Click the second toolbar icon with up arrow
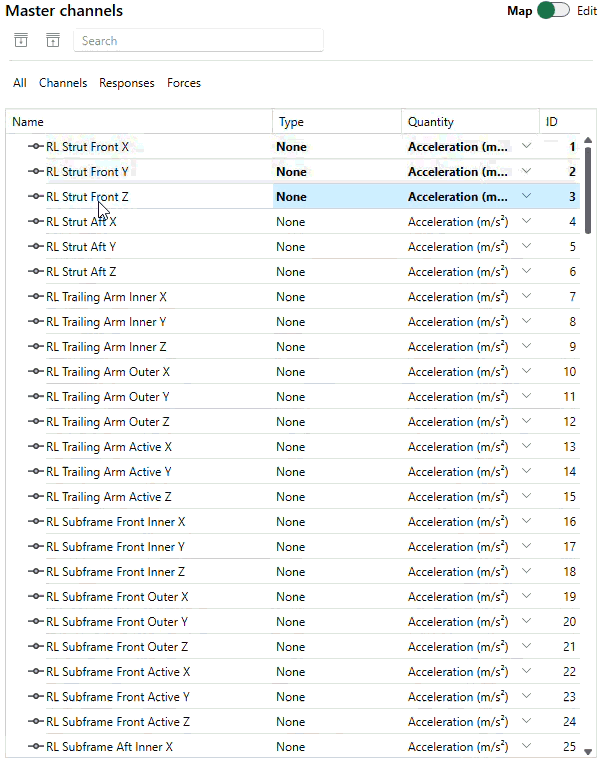Screen dimensions: 602x764 click(x=52, y=40)
